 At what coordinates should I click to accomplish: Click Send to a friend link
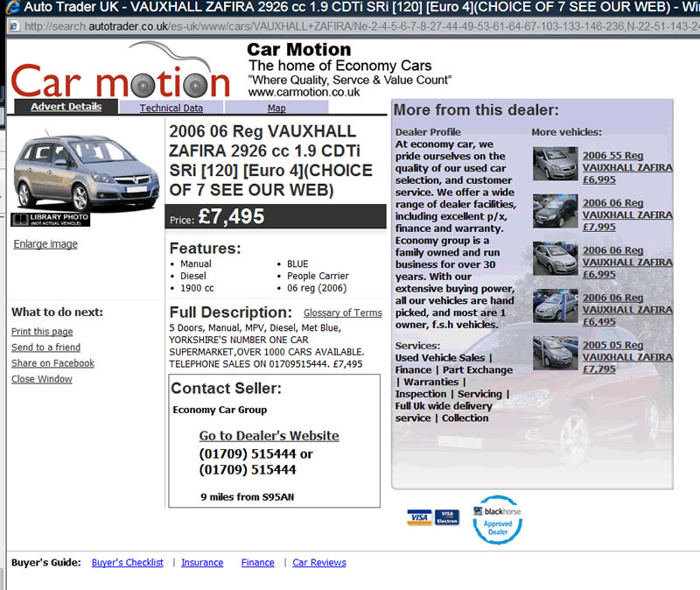(x=46, y=347)
